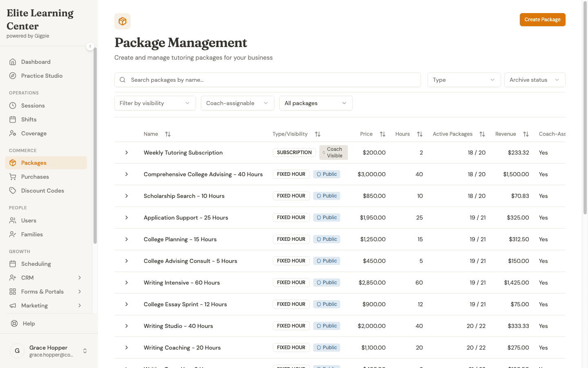Expand the Scholarship Search row
The width and height of the screenshot is (588, 368).
coord(127,196)
